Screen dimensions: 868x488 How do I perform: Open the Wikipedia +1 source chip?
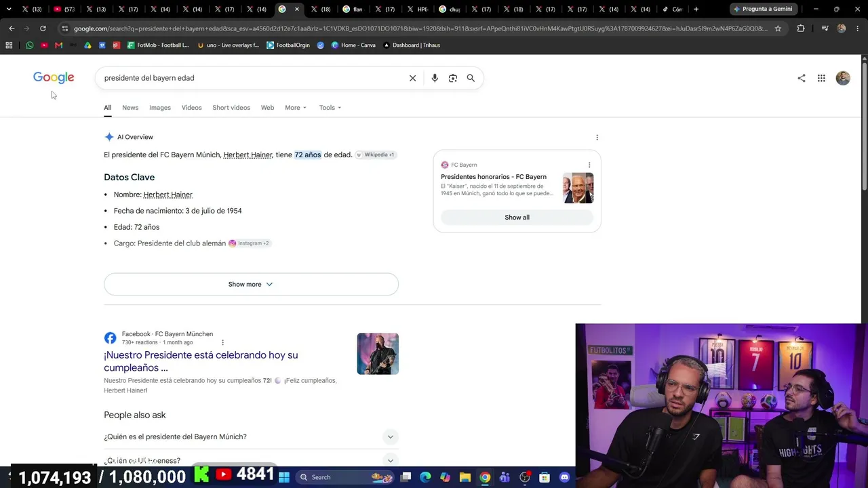coord(375,155)
